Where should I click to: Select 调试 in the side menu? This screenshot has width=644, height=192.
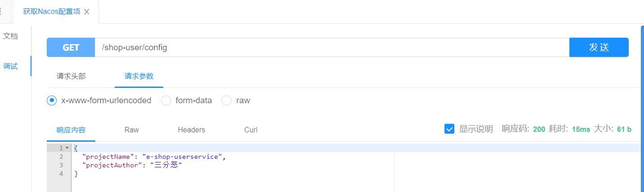click(x=11, y=66)
